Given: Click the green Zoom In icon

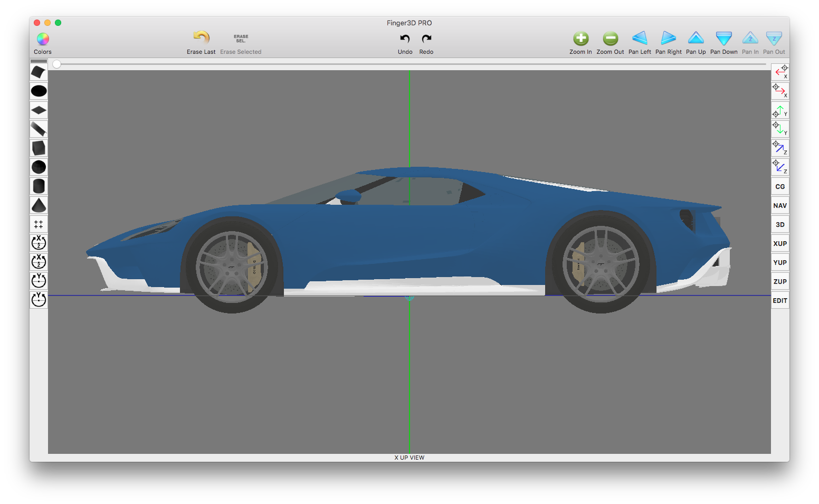Looking at the screenshot, I should pos(580,39).
